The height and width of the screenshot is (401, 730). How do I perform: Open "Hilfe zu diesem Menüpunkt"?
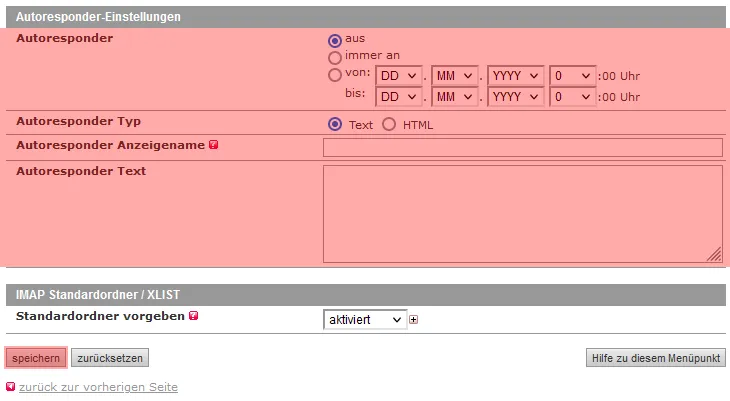pyautogui.click(x=655, y=358)
